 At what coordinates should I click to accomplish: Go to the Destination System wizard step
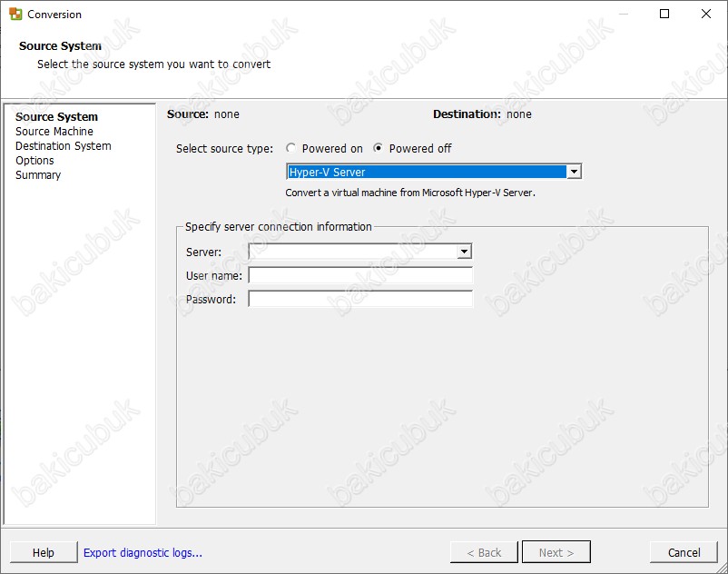(x=64, y=146)
